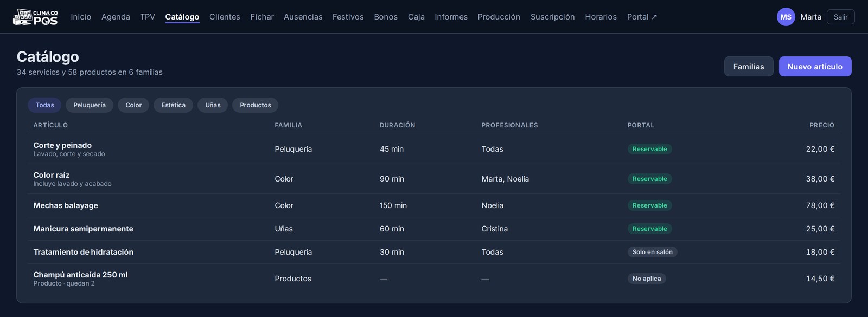Click the Profesionales column header
This screenshot has height=317, width=868.
tap(509, 125)
